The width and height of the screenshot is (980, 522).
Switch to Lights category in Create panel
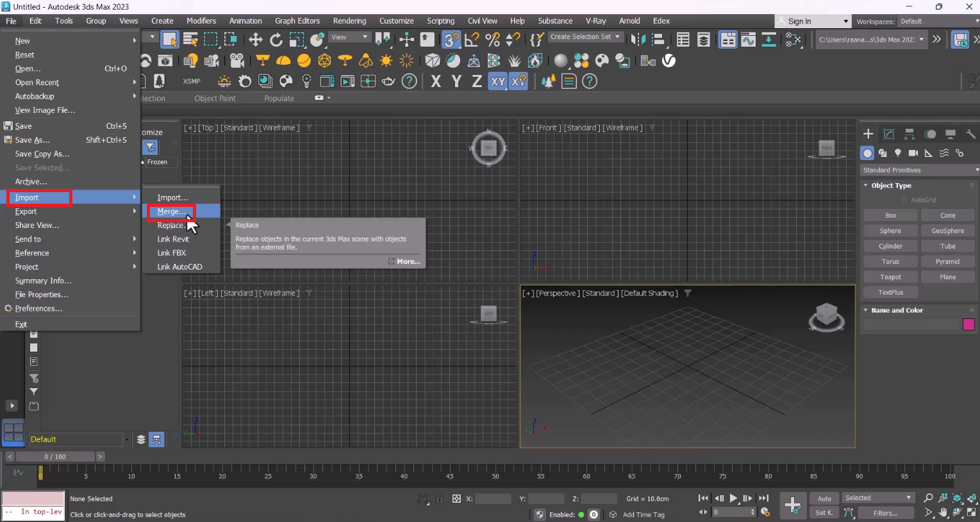click(898, 154)
